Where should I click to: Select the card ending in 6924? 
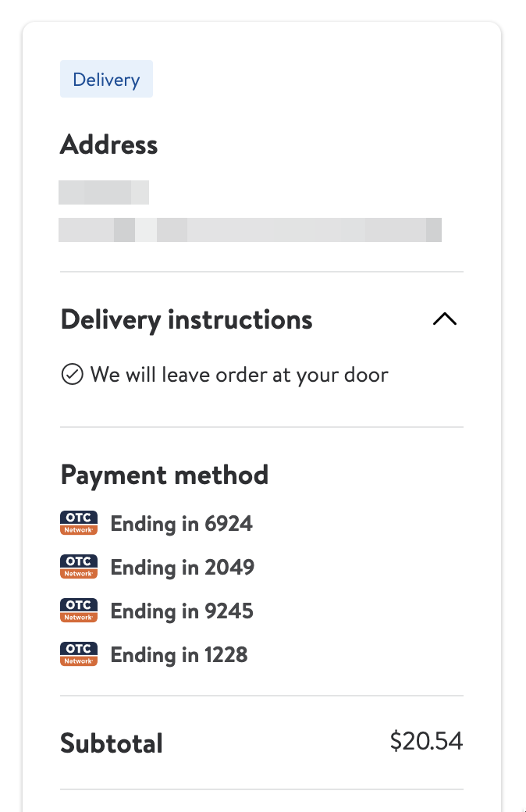point(182,523)
